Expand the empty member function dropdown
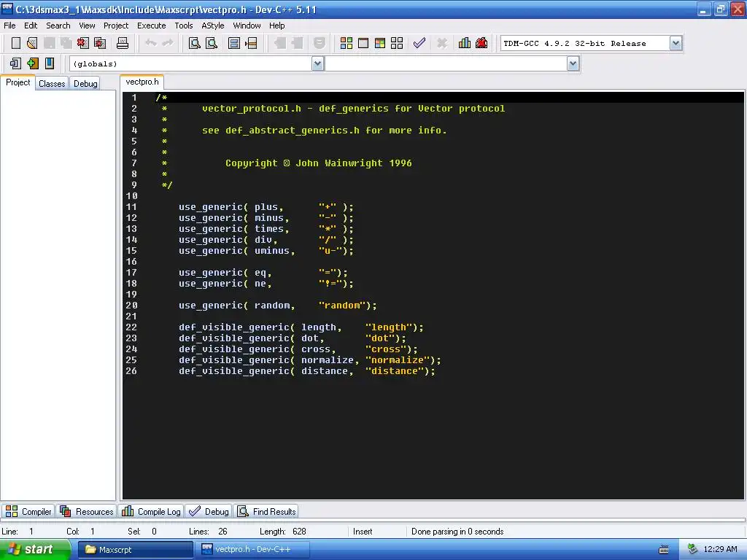Image resolution: width=747 pixels, height=560 pixels. click(x=573, y=63)
